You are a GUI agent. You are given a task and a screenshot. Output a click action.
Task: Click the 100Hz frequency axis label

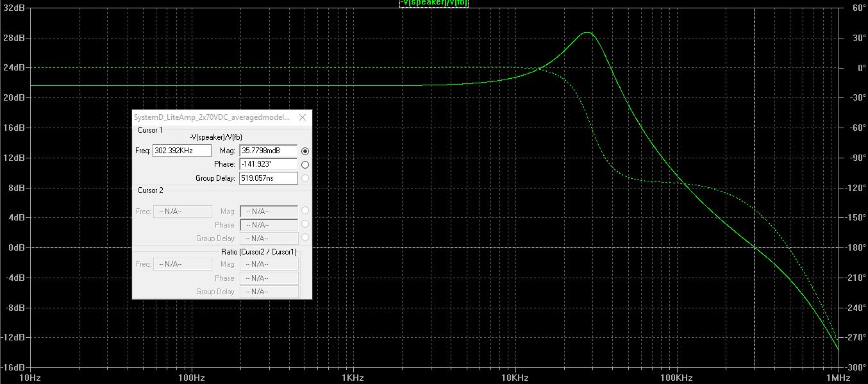coord(192,378)
